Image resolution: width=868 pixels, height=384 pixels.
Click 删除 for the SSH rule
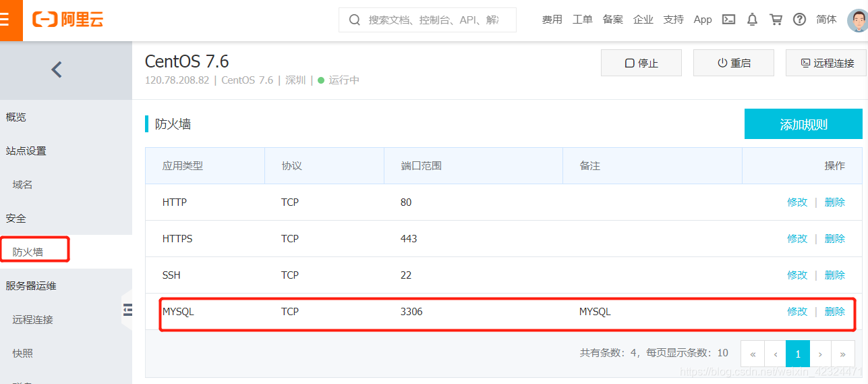835,275
